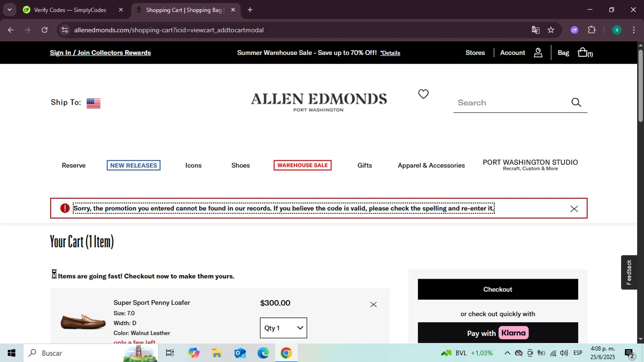The image size is (644, 362).
Task: View site information icon in address bar
Action: point(65,30)
